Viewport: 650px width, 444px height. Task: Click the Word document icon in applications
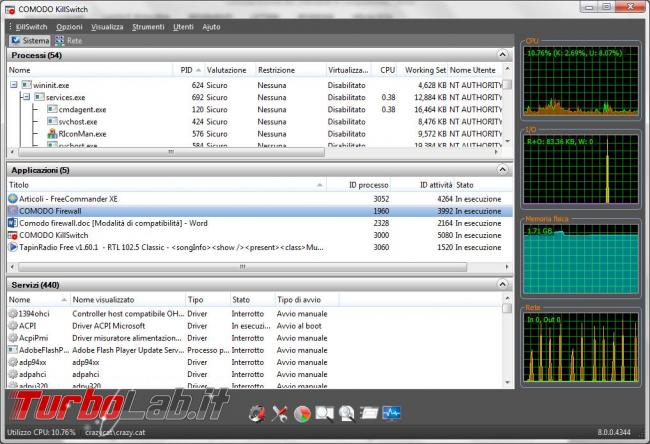pyautogui.click(x=13, y=223)
